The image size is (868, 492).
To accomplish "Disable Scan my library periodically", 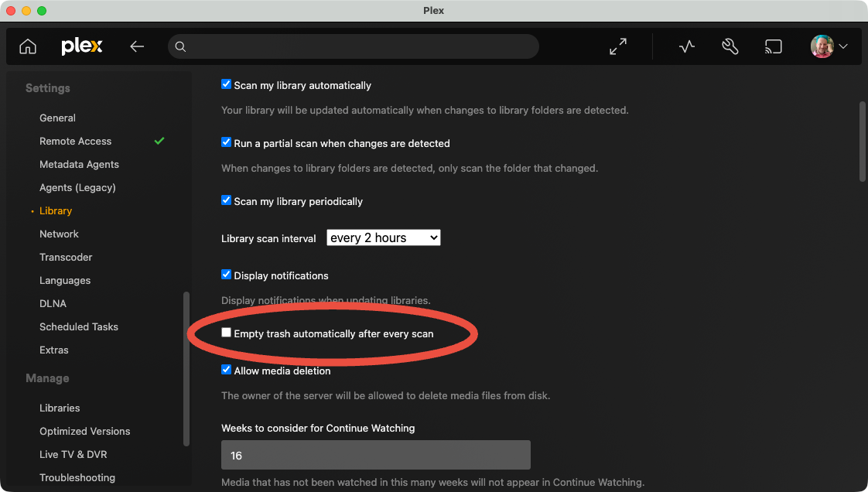I will pos(226,200).
